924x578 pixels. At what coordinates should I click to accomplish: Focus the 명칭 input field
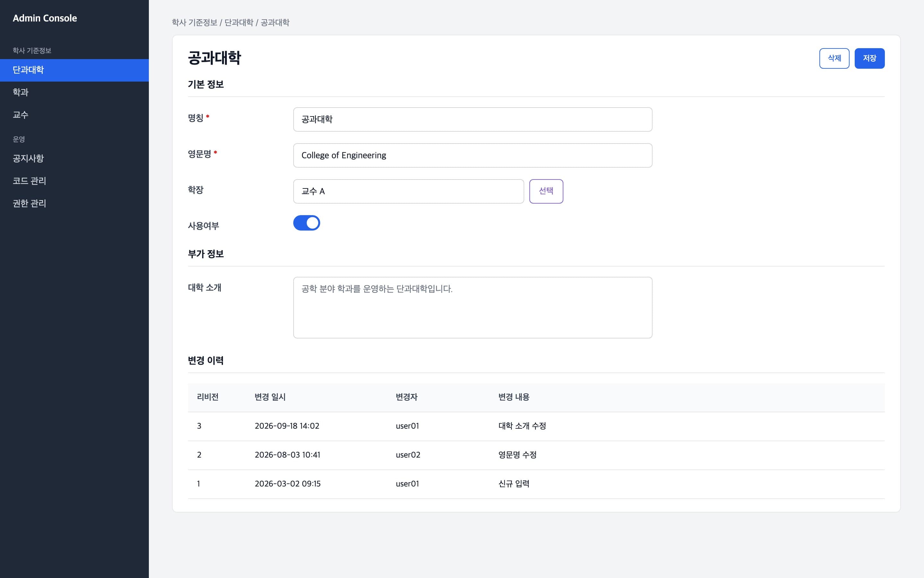[473, 119]
